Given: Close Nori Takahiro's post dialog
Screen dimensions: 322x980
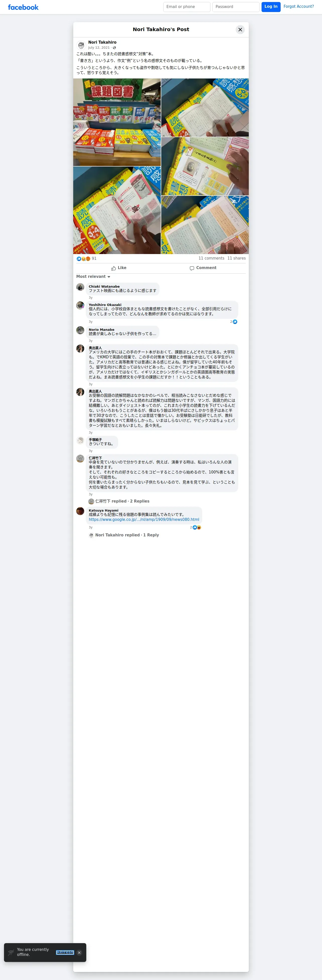Looking at the screenshot, I should point(240,30).
